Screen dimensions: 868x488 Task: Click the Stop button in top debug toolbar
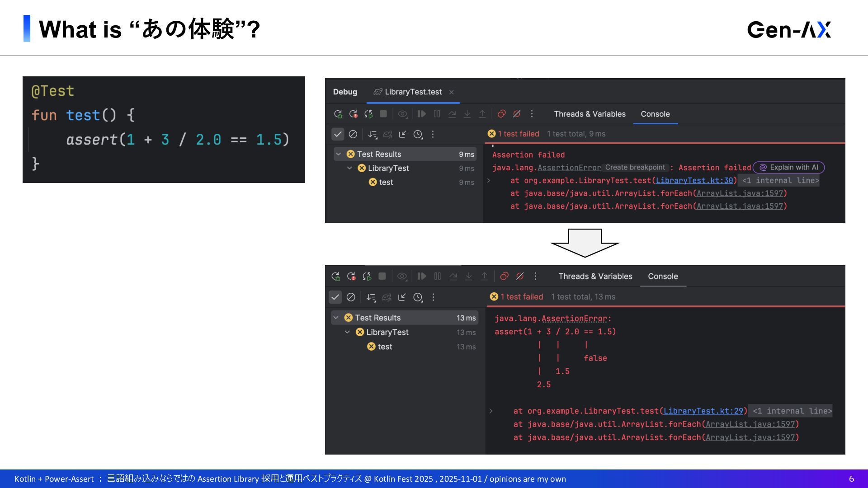[x=383, y=114]
